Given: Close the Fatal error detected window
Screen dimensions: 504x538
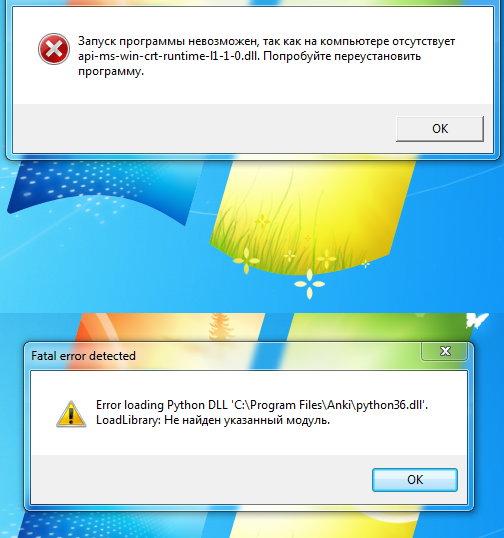Looking at the screenshot, I should pyautogui.click(x=445, y=351).
